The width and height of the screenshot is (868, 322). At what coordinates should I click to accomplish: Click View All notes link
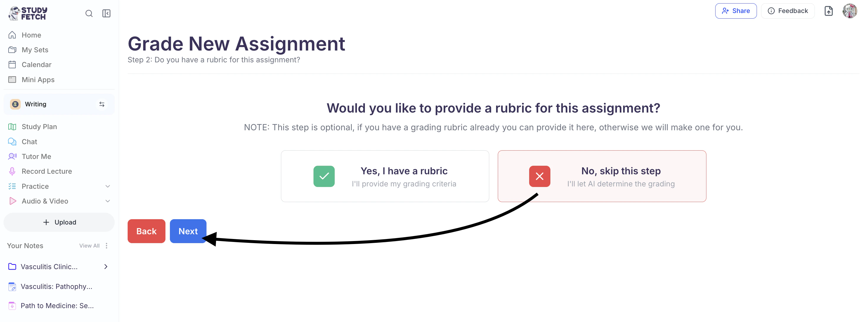click(89, 245)
